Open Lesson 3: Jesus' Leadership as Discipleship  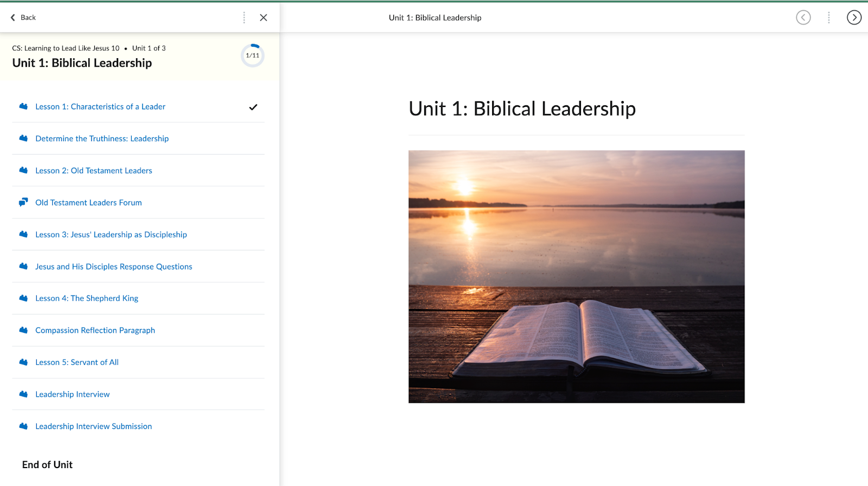pos(111,235)
